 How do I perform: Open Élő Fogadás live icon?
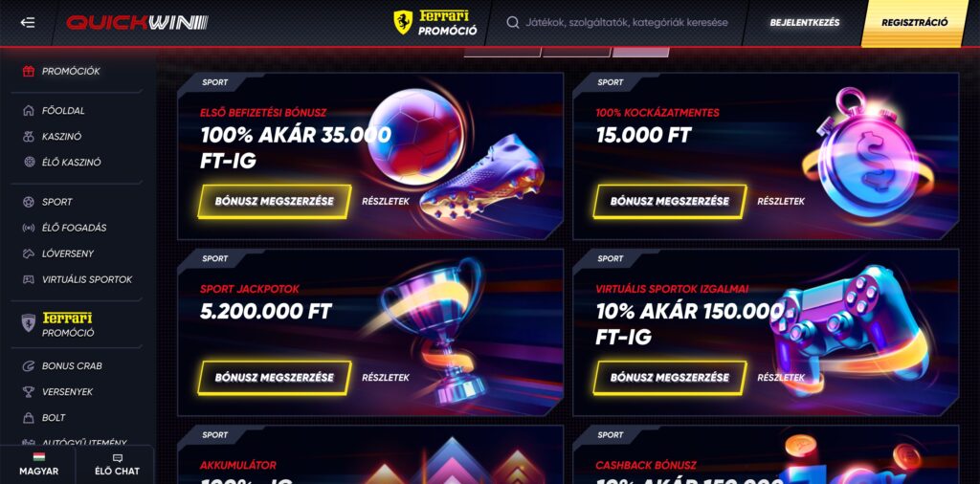click(28, 228)
